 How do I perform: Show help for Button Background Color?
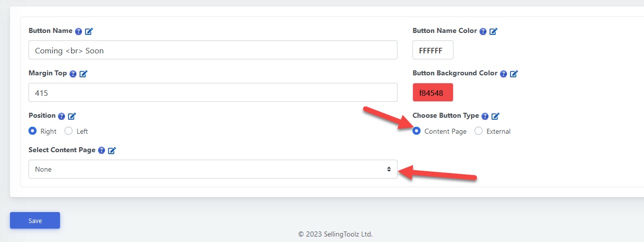coord(503,74)
